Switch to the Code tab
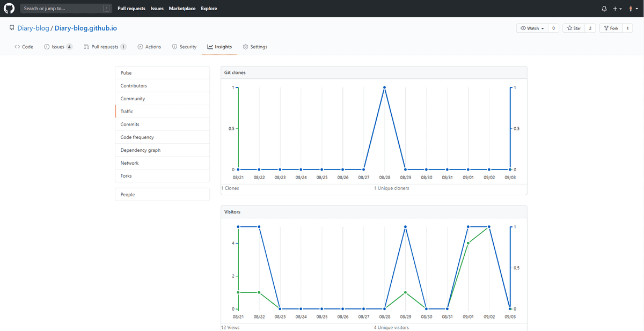 (x=24, y=47)
